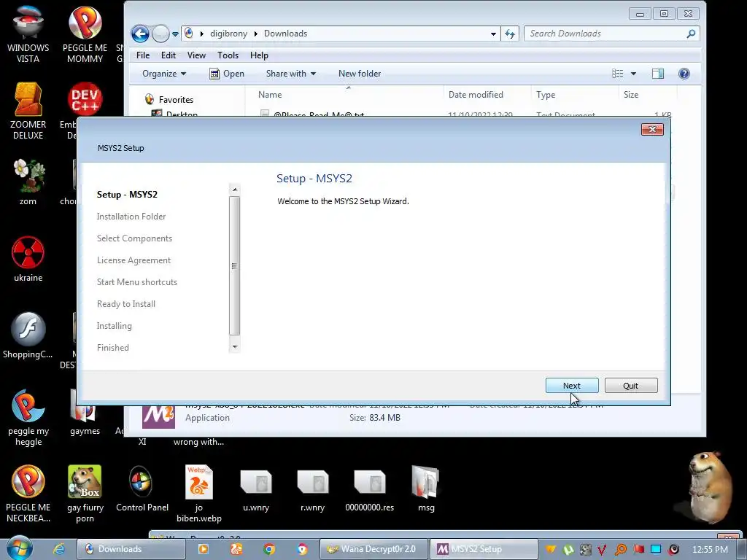Click the Windows Start orb
The height and width of the screenshot is (560, 747).
pyautogui.click(x=19, y=548)
